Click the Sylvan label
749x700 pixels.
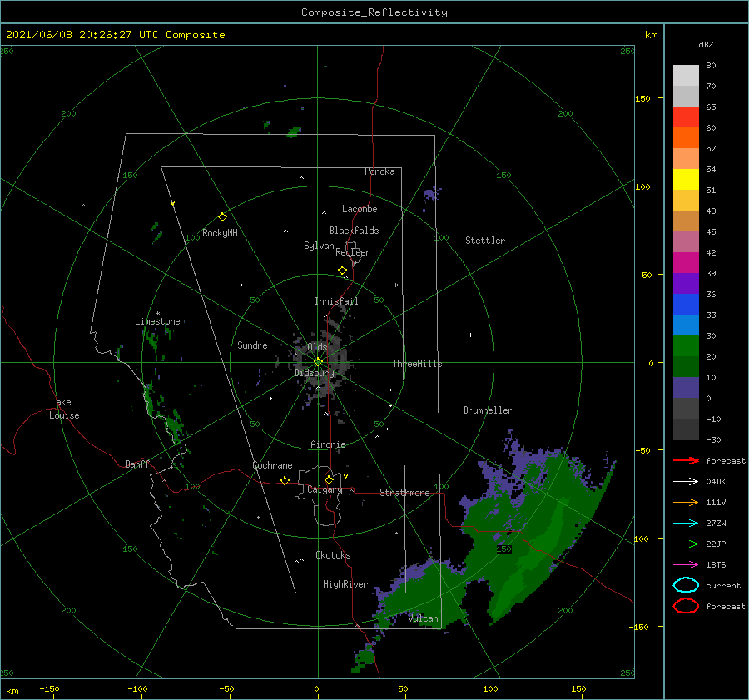pos(319,246)
